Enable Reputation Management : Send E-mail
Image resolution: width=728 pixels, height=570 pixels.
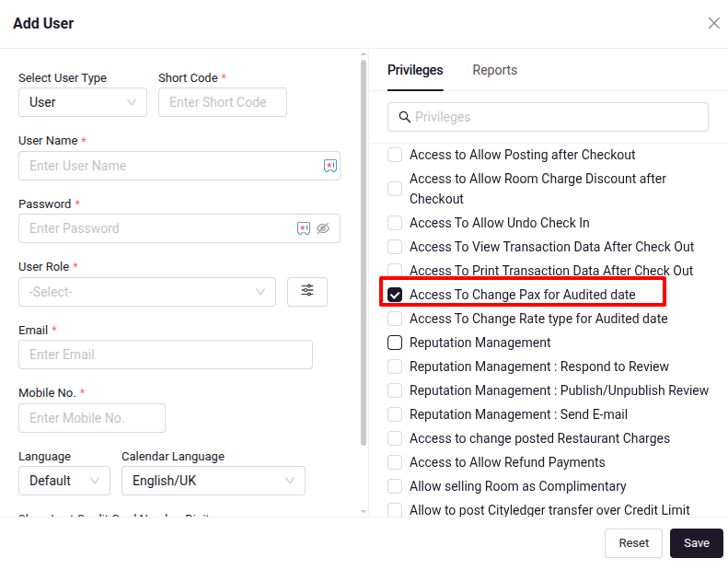395,414
